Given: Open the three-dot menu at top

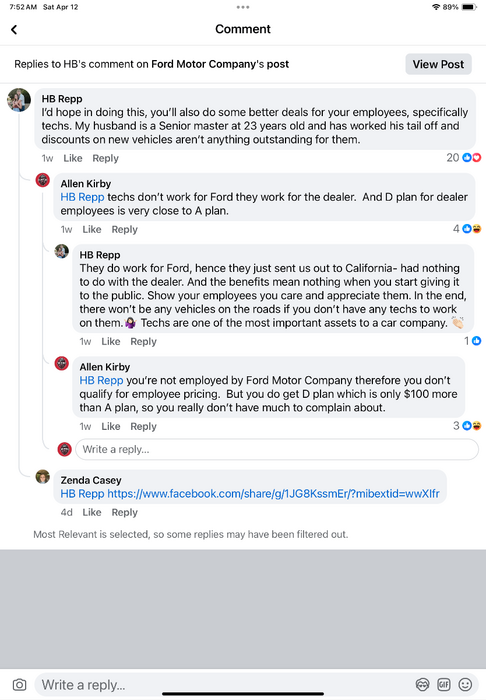Looking at the screenshot, I should tap(243, 7).
